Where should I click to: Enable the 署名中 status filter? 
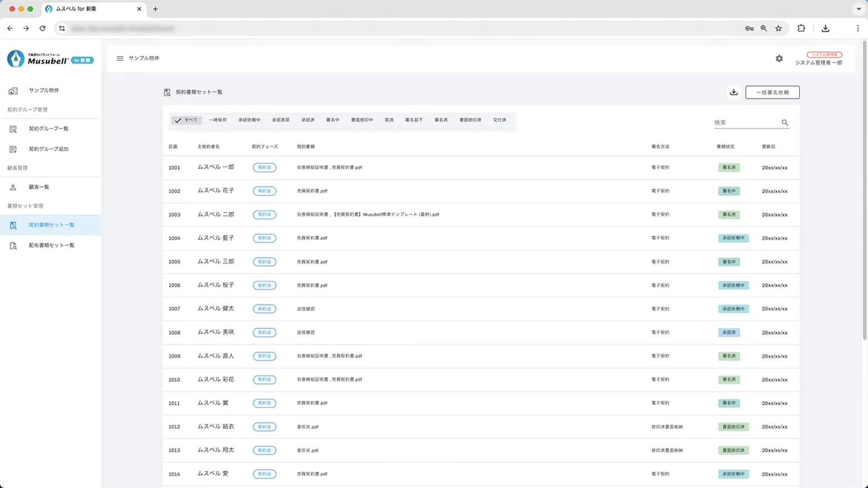pyautogui.click(x=332, y=120)
